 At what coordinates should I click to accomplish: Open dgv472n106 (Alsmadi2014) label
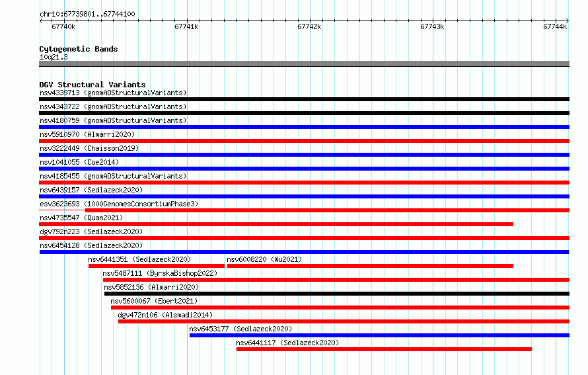click(165, 315)
